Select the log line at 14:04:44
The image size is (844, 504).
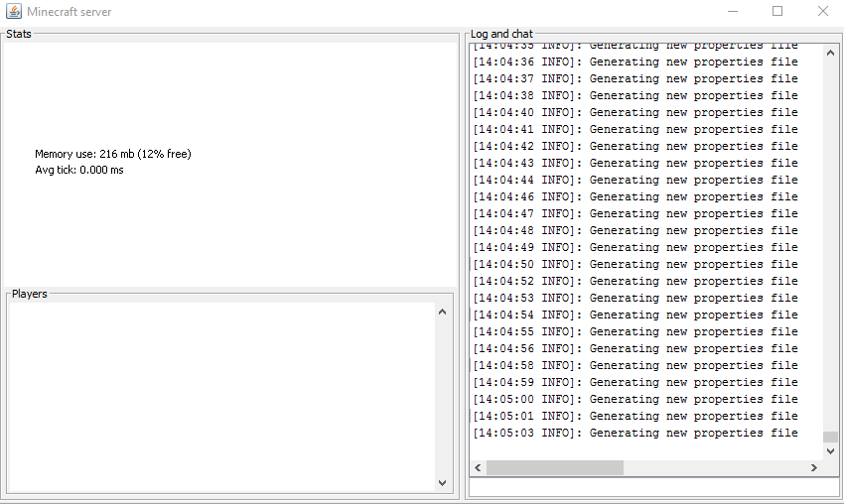point(635,180)
